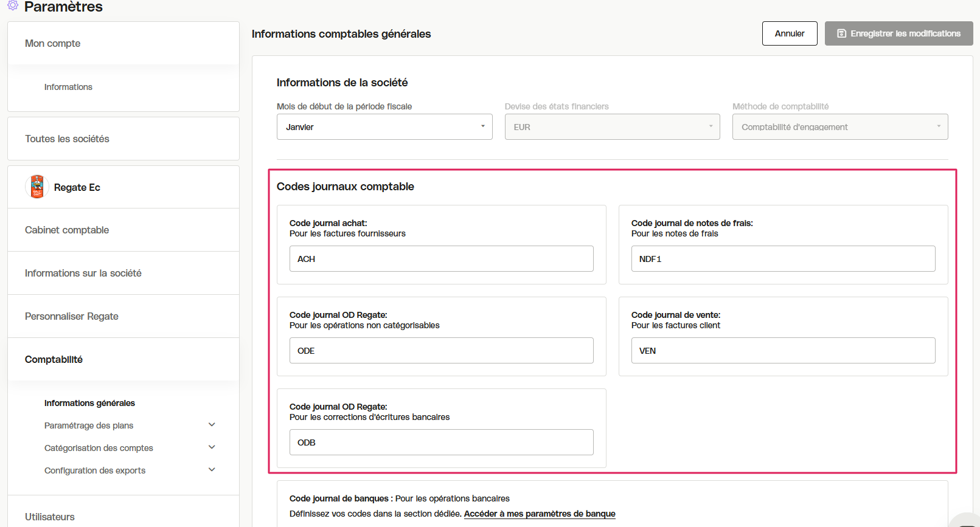Open Catégorisation des comptes item
The image size is (980, 527).
[99, 448]
